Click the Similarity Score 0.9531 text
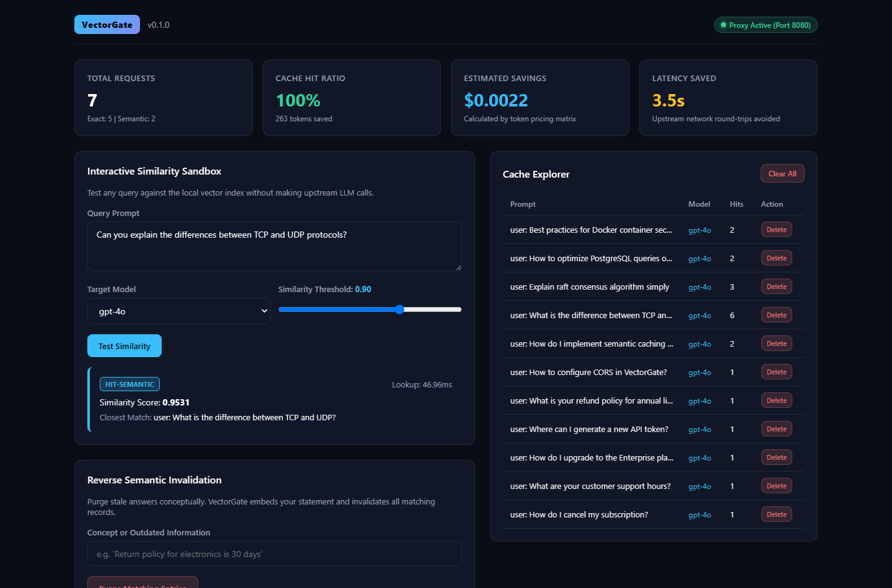 (x=144, y=402)
